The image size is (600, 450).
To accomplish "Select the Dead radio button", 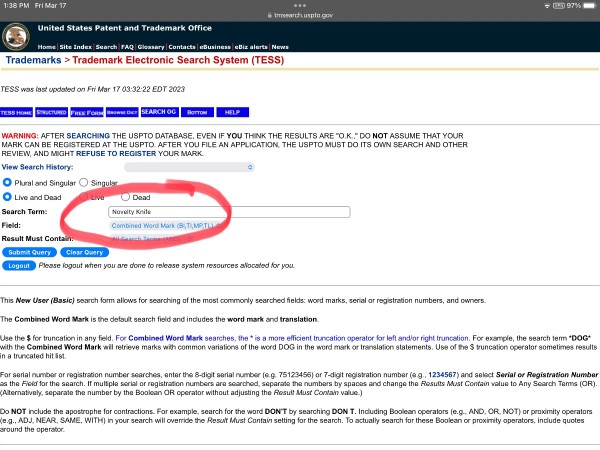I will tap(125, 197).
